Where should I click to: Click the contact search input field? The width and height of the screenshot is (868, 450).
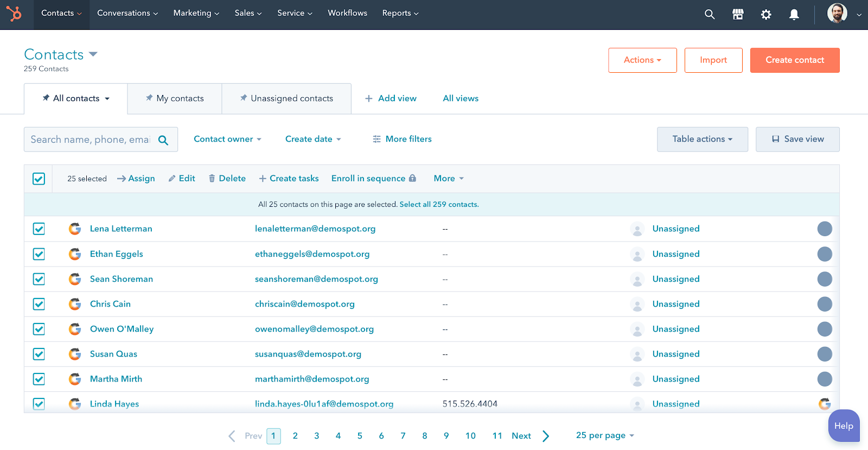101,140
